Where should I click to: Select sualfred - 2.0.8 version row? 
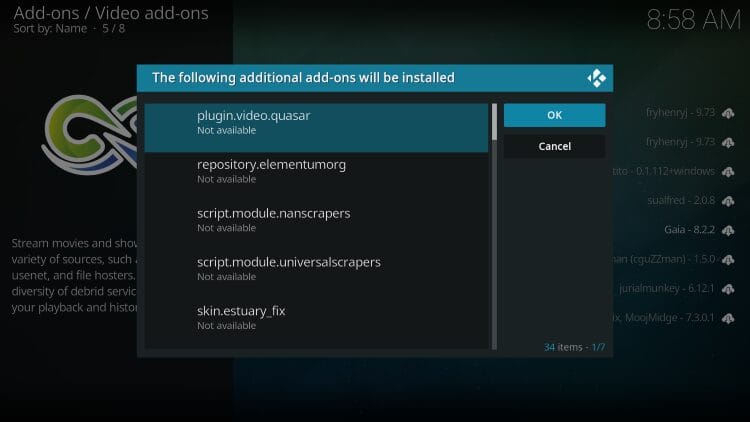click(x=681, y=200)
